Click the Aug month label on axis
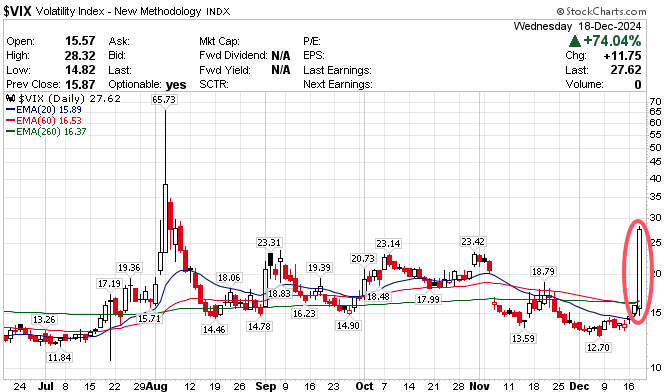 [156, 386]
